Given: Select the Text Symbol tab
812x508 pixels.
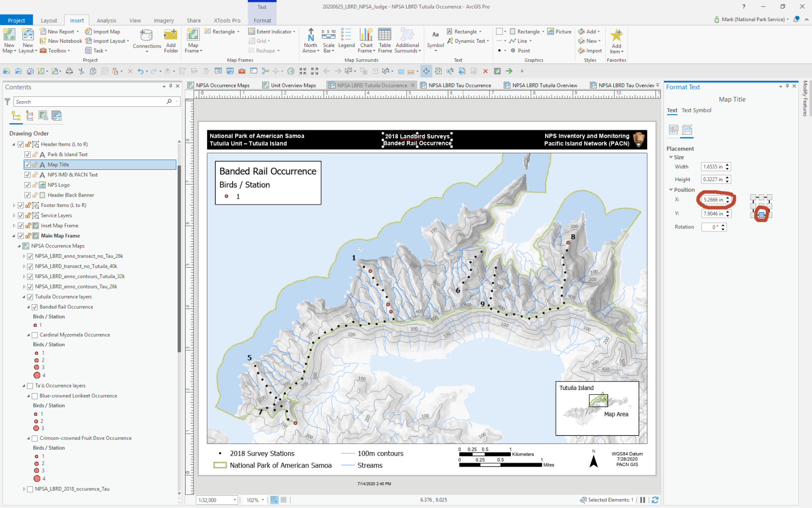Looking at the screenshot, I should click(696, 111).
